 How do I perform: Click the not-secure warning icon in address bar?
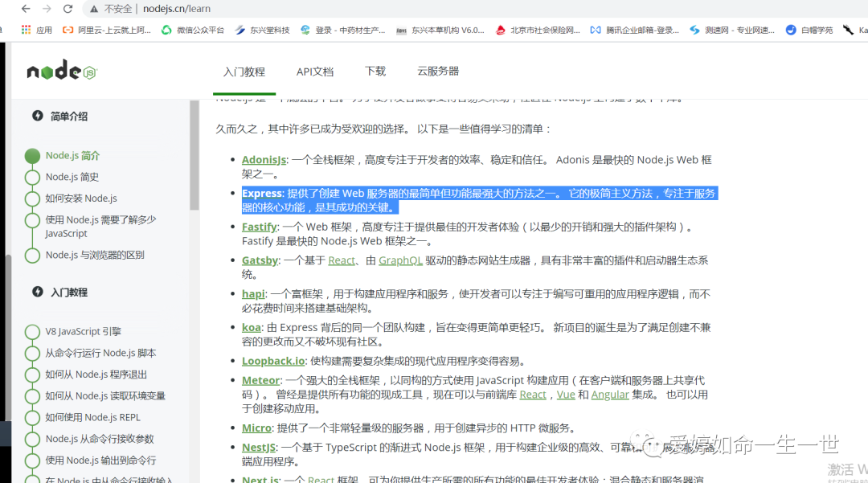pyautogui.click(x=94, y=9)
